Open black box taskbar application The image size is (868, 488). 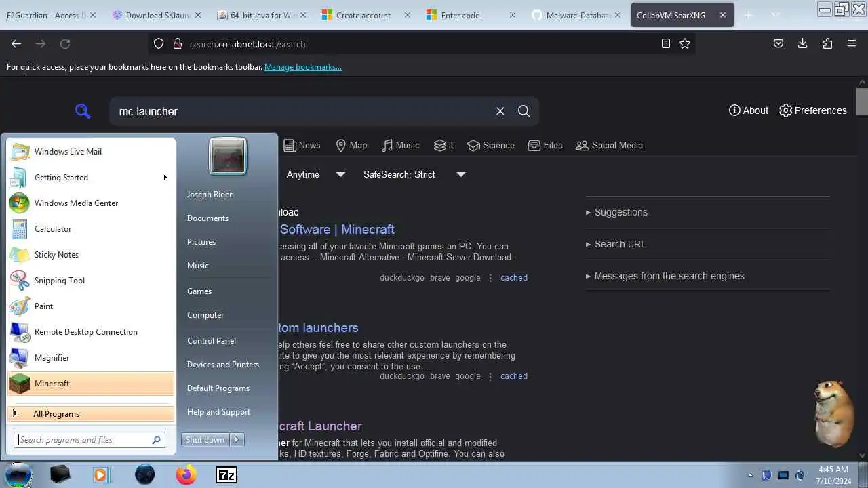[60, 474]
